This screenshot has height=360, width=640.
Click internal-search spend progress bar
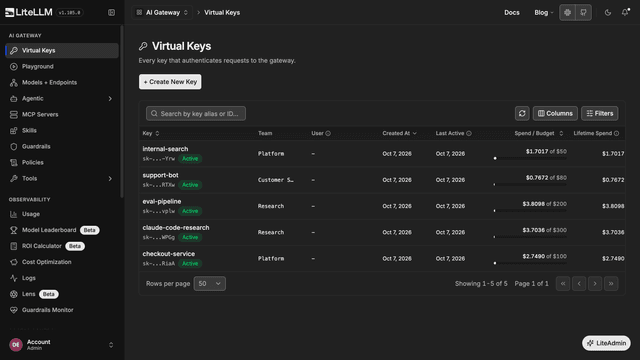pyautogui.click(x=530, y=158)
